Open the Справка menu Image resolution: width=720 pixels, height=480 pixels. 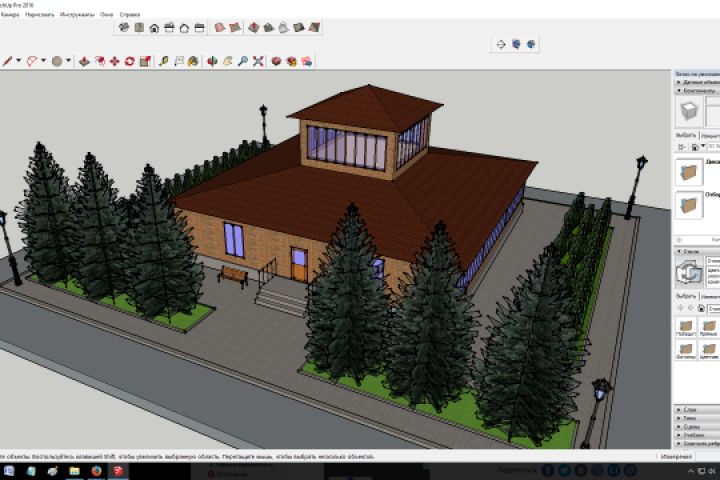coord(130,16)
